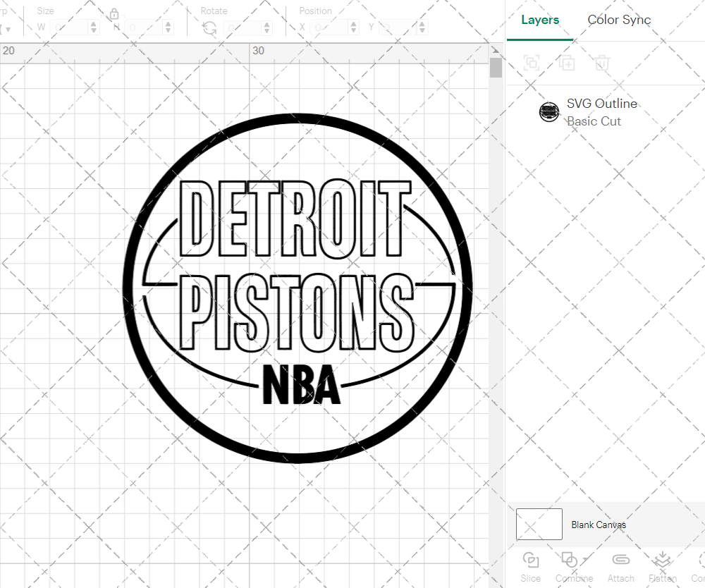Click the Width stepper up arrow
The width and height of the screenshot is (705, 588).
(94, 23)
